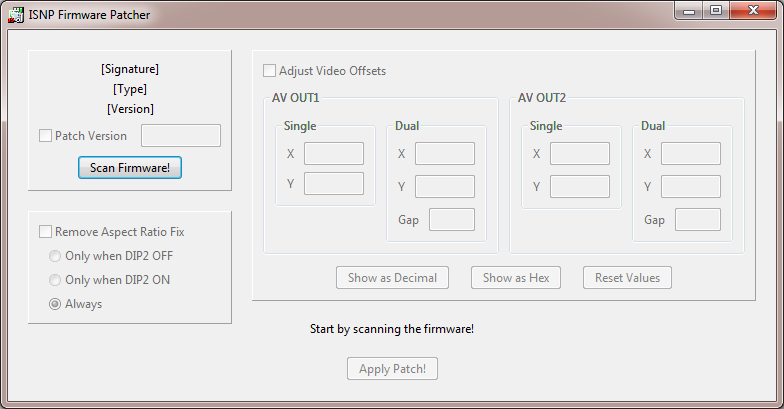Click the Show as Hex button
Viewport: 784px width, 409px height.
tap(516, 278)
